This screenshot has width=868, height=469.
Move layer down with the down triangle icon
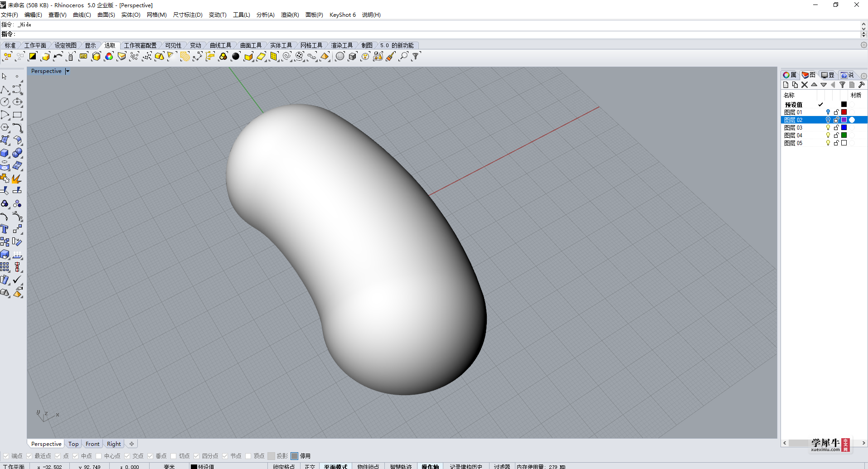tap(824, 85)
